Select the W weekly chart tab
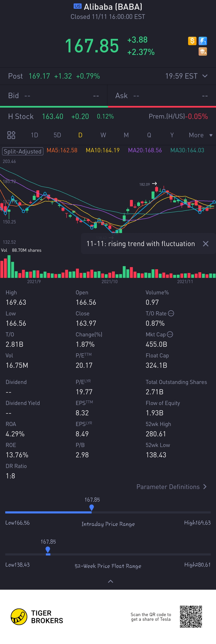 click(x=103, y=135)
